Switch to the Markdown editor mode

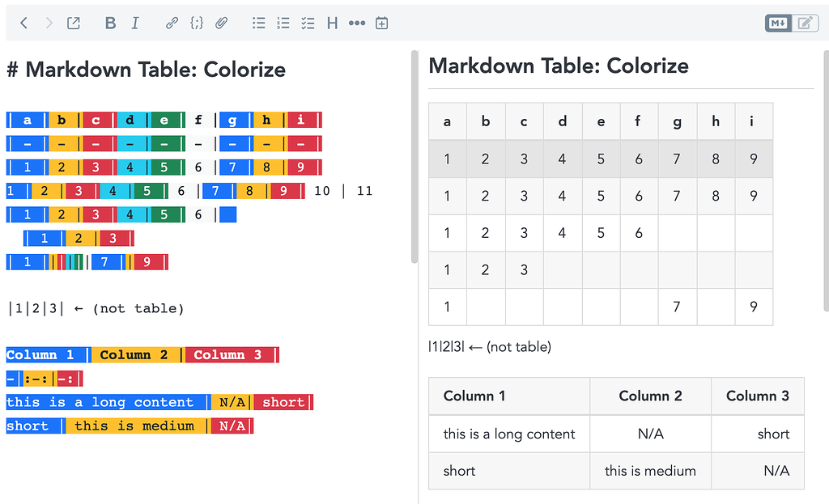click(x=778, y=23)
